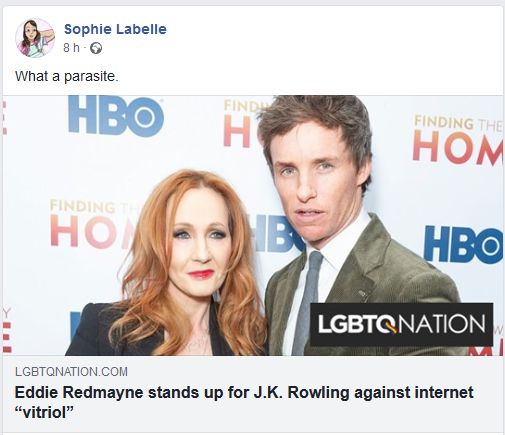Screen dimensions: 505x435
Task: Open the shared article preview image
Action: pyautogui.click(x=253, y=225)
